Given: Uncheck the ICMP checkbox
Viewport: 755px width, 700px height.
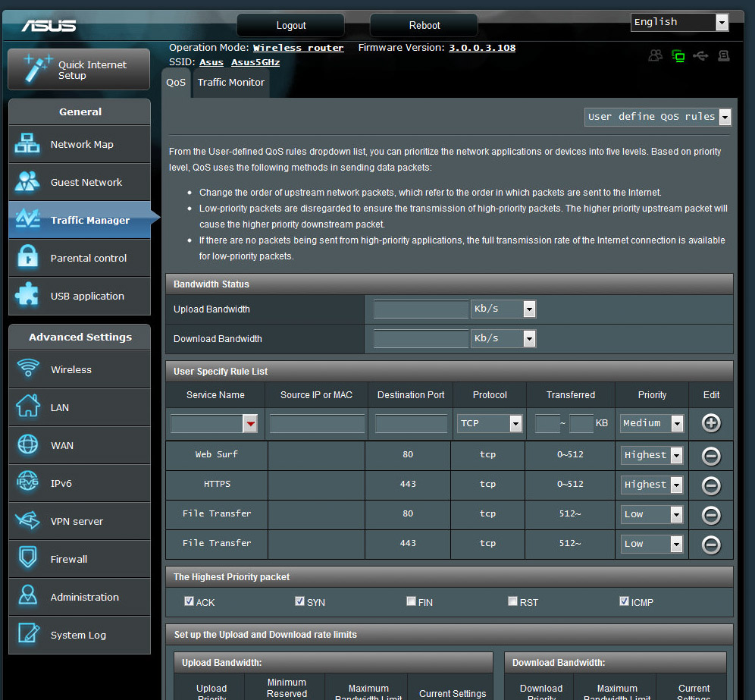Looking at the screenshot, I should coord(624,601).
